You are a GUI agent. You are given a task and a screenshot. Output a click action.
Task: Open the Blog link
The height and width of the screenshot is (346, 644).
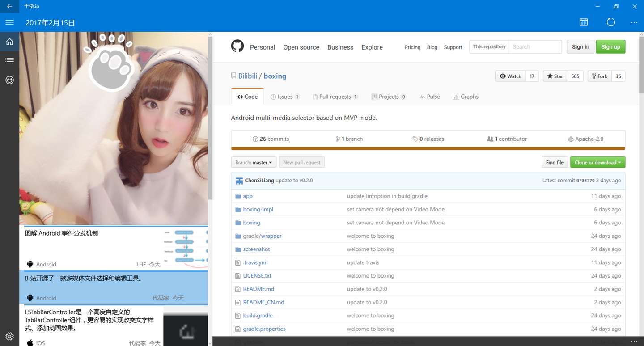pos(432,47)
